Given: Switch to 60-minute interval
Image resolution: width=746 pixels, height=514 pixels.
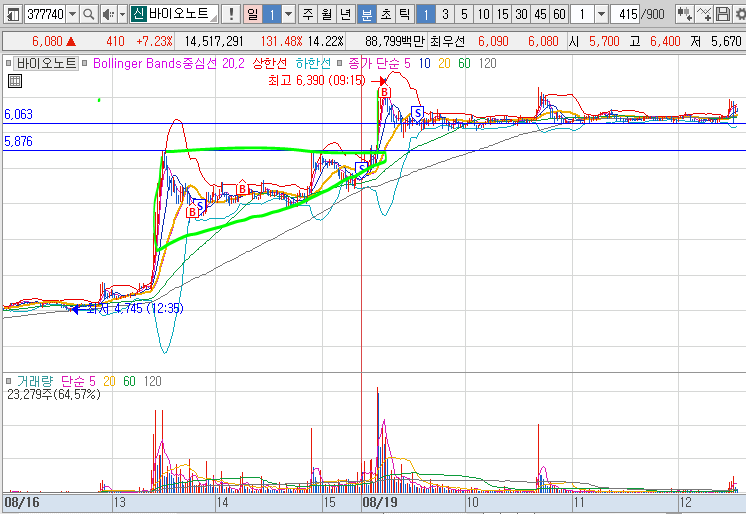Looking at the screenshot, I should [x=560, y=14].
